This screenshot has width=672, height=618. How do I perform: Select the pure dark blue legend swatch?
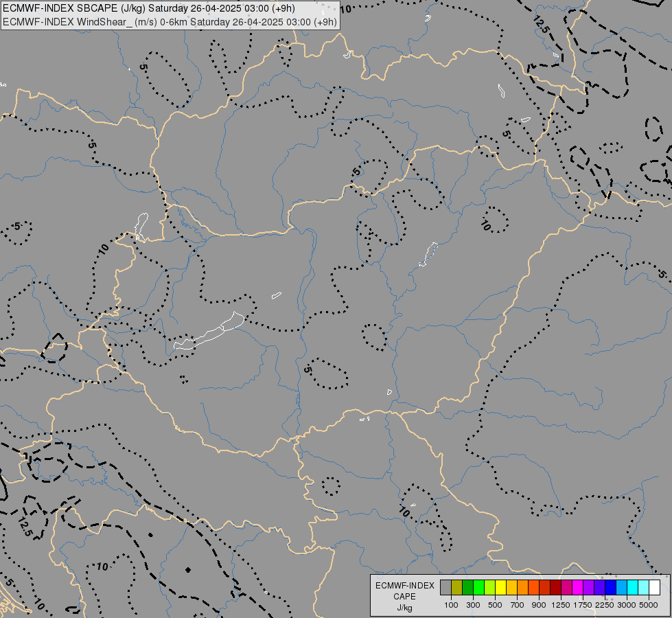coord(610,587)
